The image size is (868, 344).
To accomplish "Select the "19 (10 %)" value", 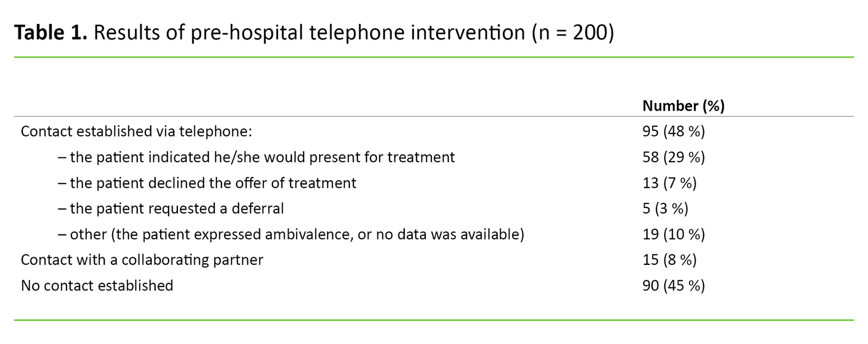I will click(673, 234).
